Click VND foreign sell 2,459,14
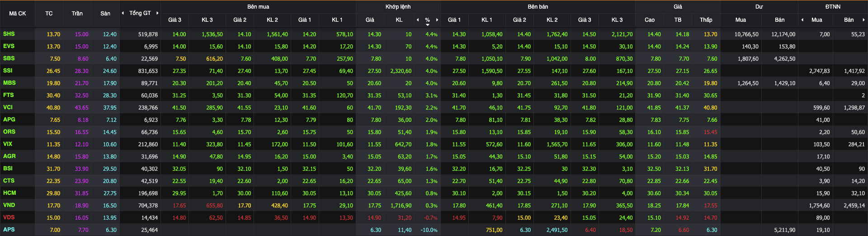The width and height of the screenshot is (868, 236). tap(854, 206)
